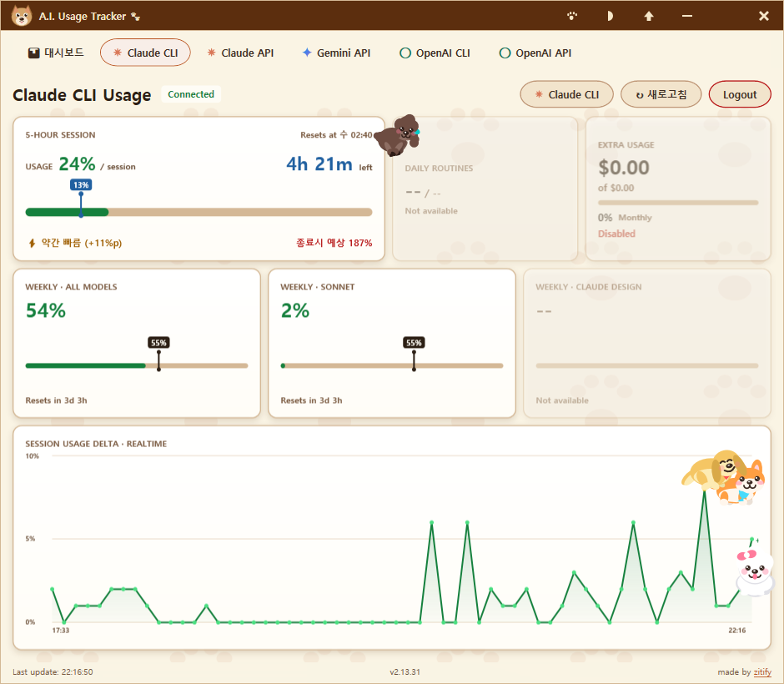Image resolution: width=784 pixels, height=684 pixels.
Task: Click the 55% marker on Weekly Sonnet bar
Action: click(414, 343)
